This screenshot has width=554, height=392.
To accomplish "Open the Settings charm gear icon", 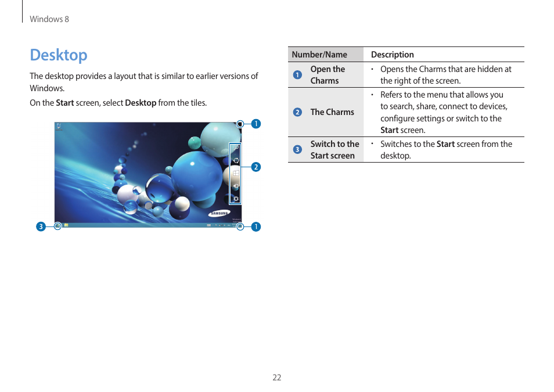I will tap(236, 199).
